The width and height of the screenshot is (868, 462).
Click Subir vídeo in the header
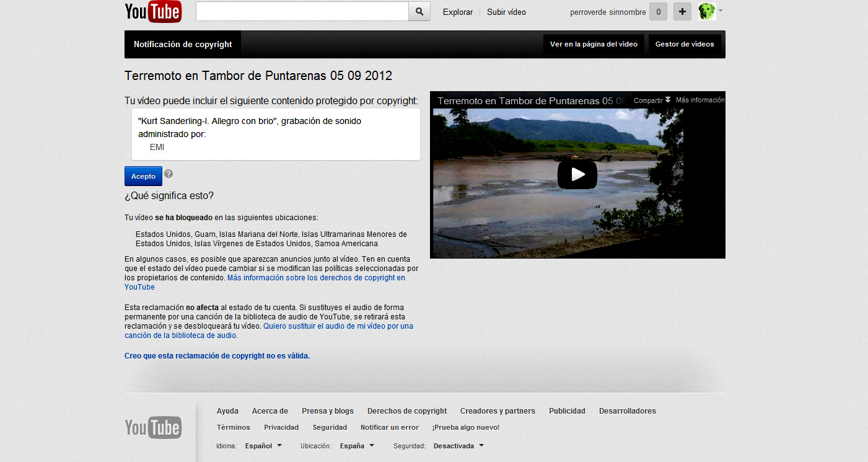(506, 12)
